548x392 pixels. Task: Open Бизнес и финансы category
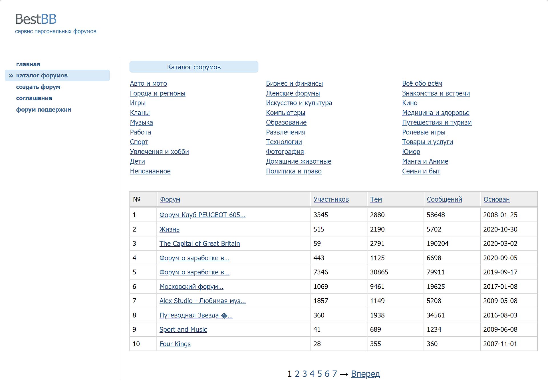pyautogui.click(x=294, y=83)
